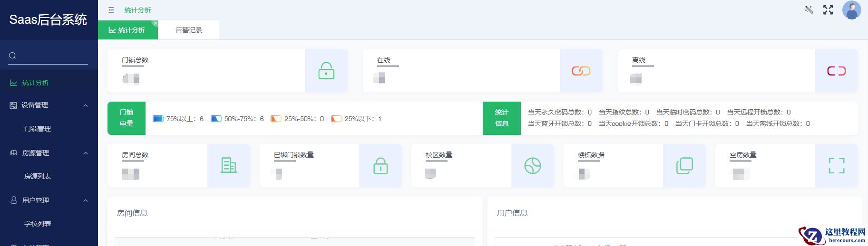Select the house icon beside 房源管理
Viewport: 868px width, 246px height.
click(14, 153)
